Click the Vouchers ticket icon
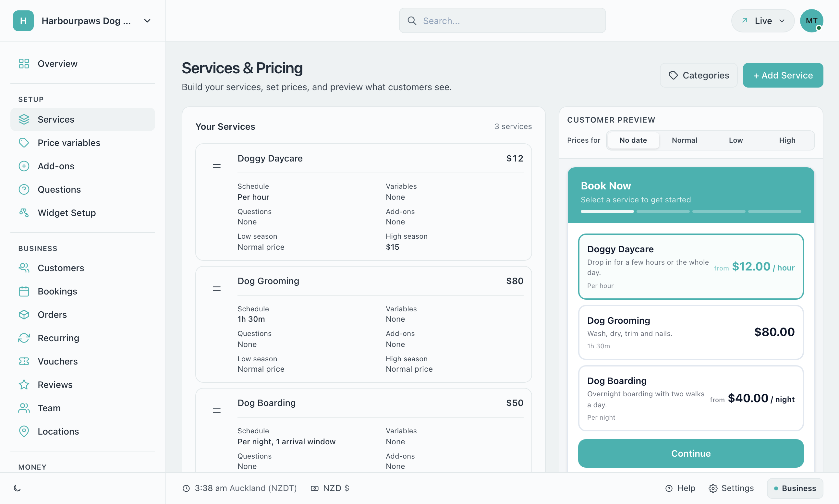This screenshot has width=839, height=504. [24, 361]
